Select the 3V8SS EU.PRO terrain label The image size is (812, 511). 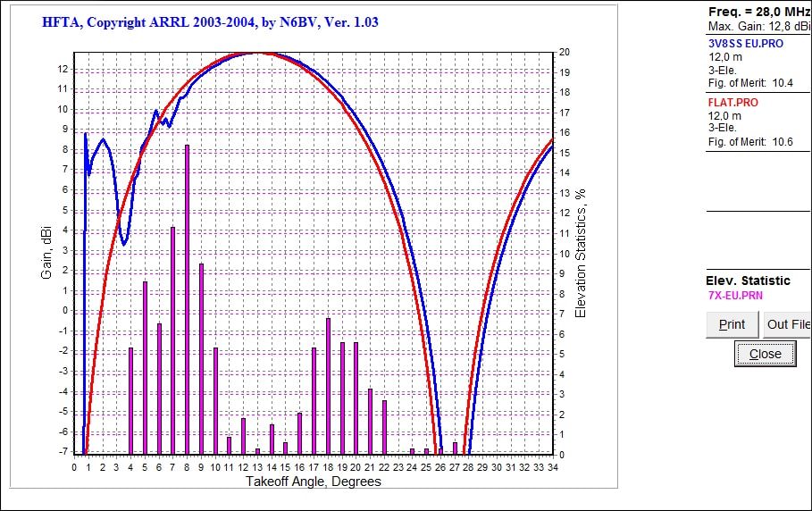point(745,44)
